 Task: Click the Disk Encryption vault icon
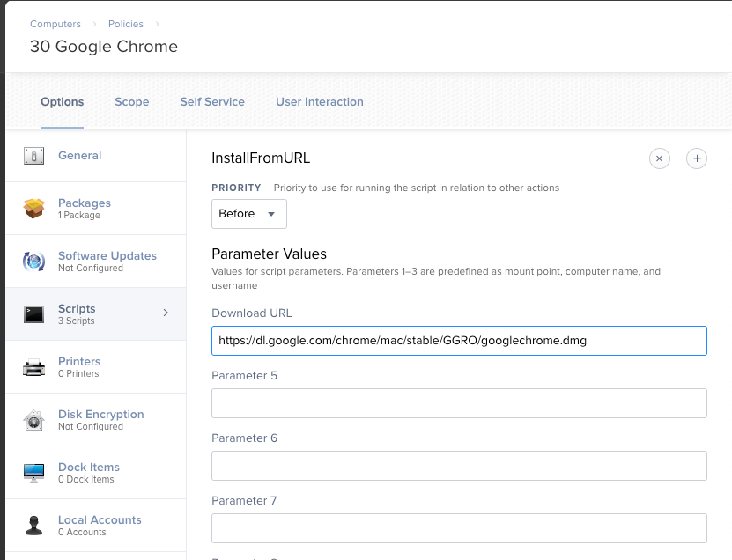click(33, 420)
